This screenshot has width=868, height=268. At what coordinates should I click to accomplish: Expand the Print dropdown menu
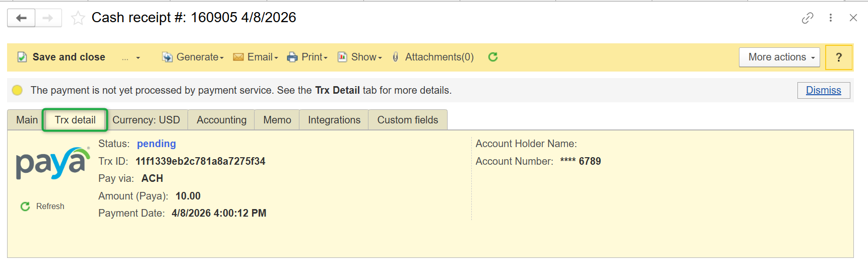(x=307, y=57)
